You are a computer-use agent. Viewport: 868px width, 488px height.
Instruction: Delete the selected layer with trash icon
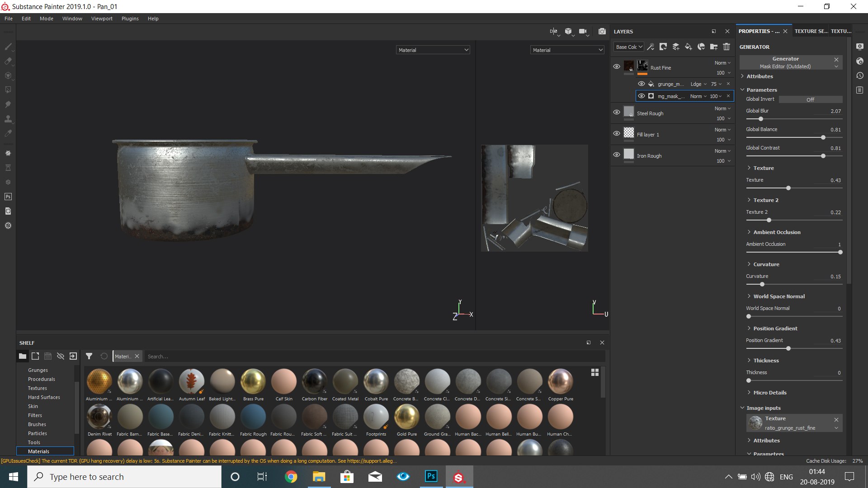click(726, 47)
